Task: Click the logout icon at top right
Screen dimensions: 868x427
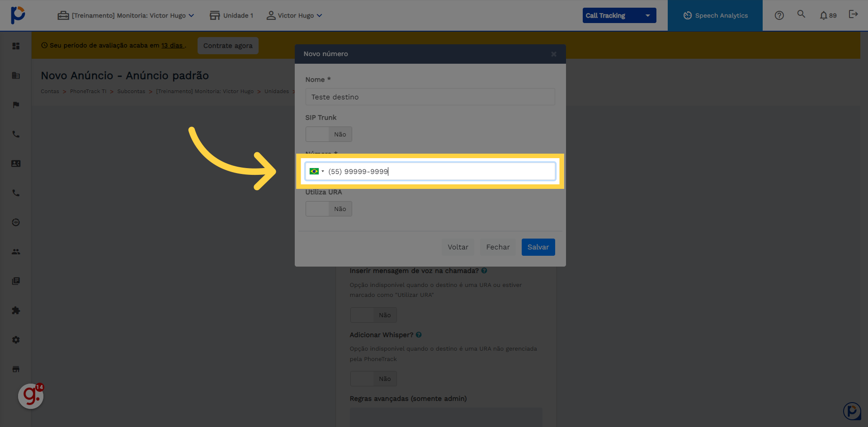Action: coord(853,14)
